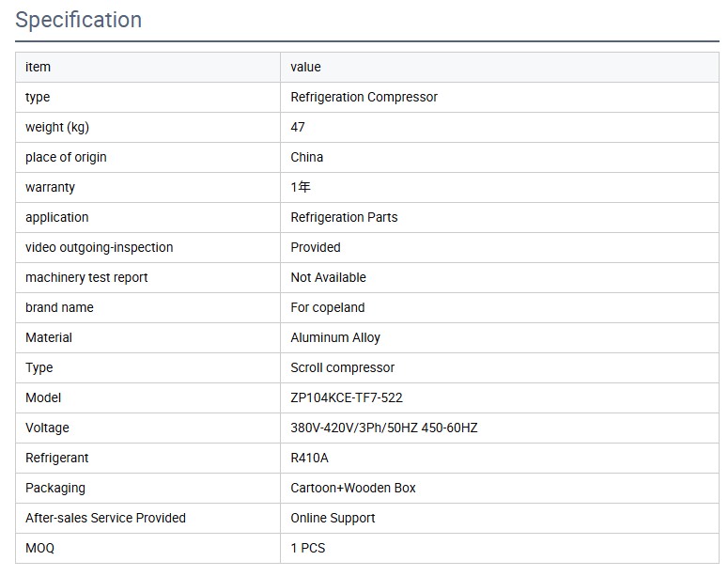
Task: Select the 'Scroll compressor' value
Action: [342, 367]
